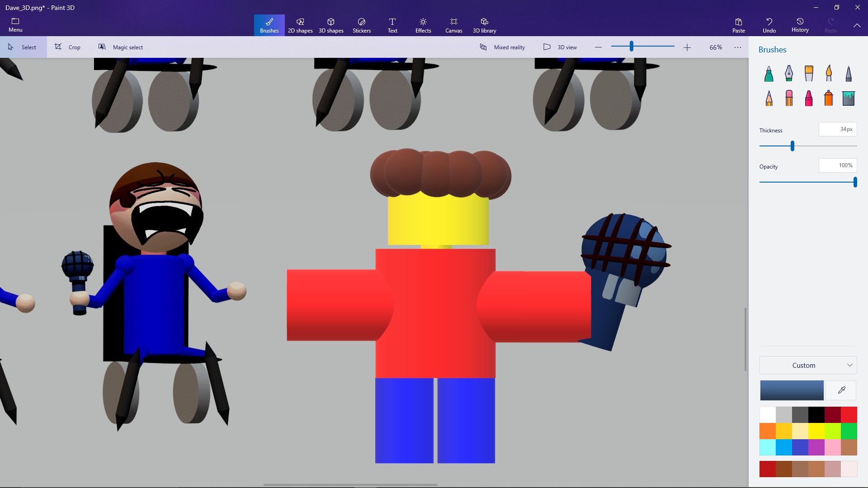Activate the Crop tool

coord(68,47)
